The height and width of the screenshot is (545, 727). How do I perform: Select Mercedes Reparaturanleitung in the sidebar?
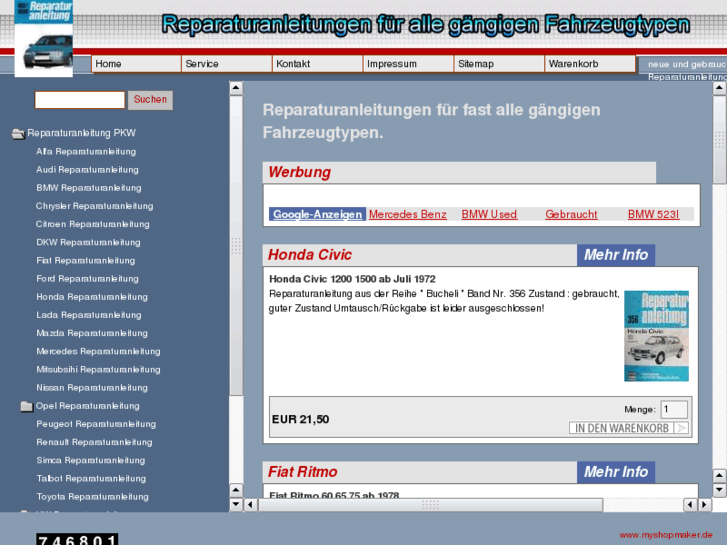(x=98, y=351)
